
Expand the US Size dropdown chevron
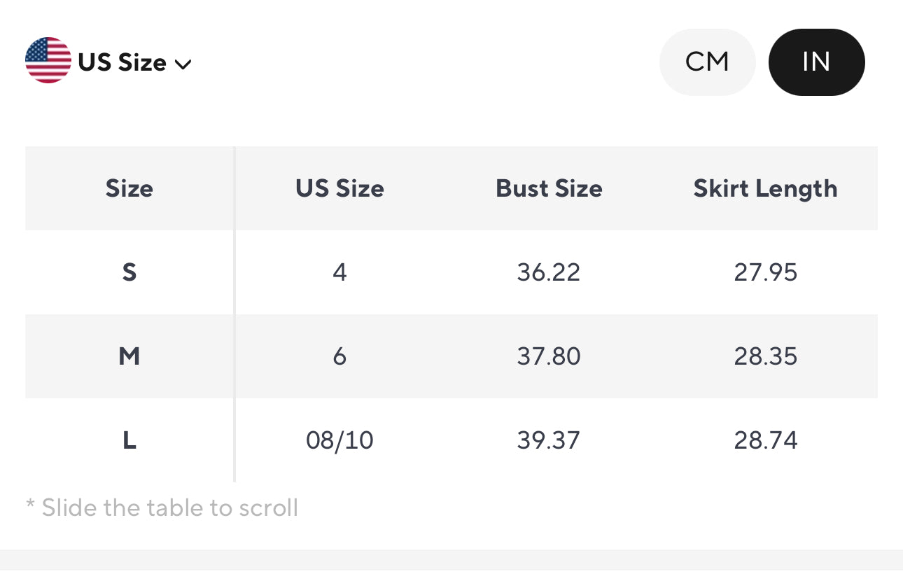[183, 64]
